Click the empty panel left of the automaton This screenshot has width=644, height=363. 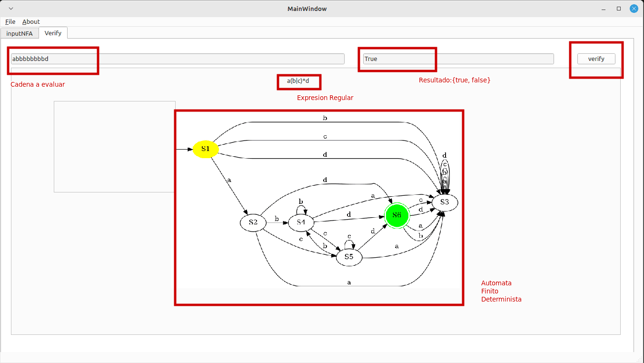point(114,147)
